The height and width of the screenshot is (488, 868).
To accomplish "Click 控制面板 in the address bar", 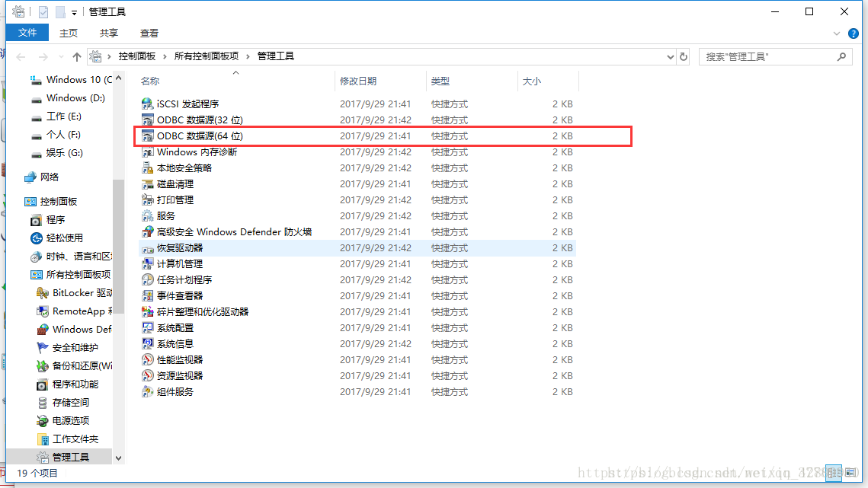I will click(x=136, y=56).
